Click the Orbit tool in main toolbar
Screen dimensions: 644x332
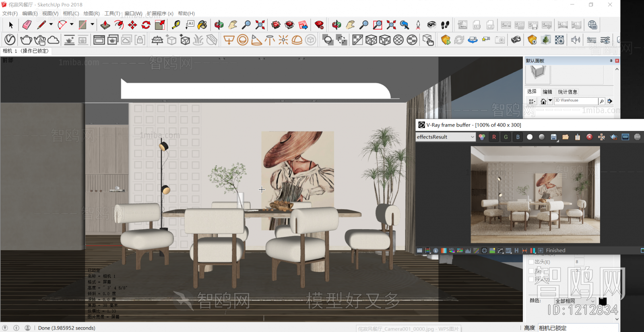[x=219, y=25]
